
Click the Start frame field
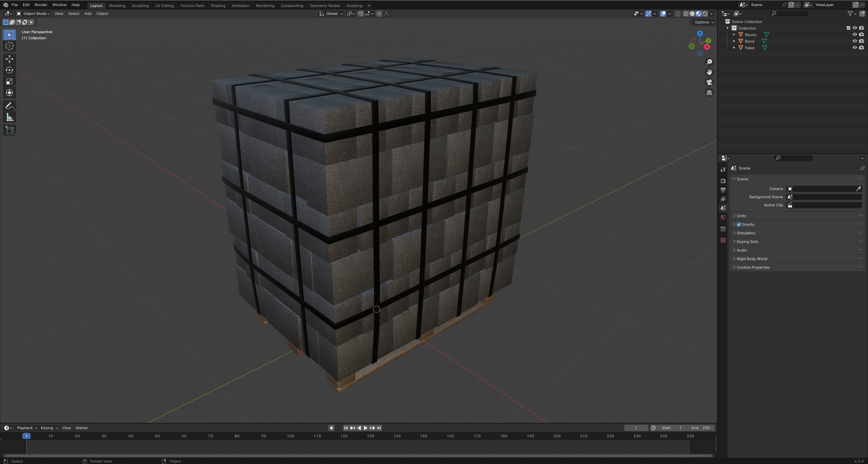coord(671,428)
